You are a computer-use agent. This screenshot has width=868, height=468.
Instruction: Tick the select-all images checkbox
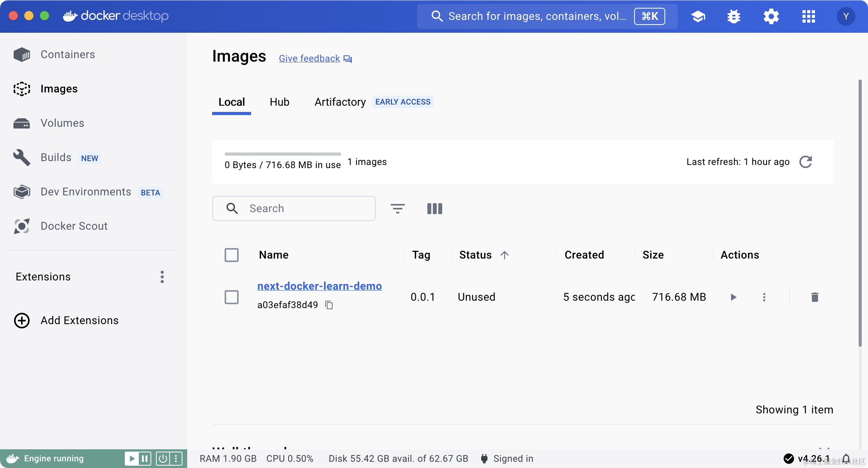point(232,255)
